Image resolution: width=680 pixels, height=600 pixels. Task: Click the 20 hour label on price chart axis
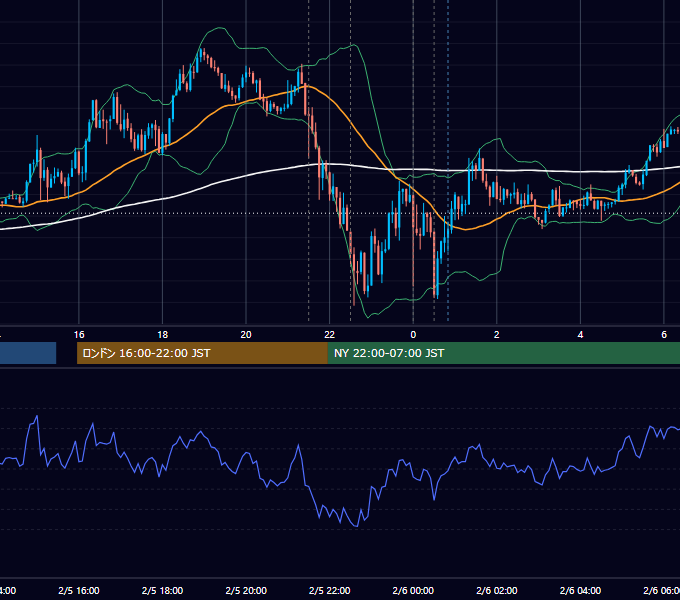pos(246,335)
